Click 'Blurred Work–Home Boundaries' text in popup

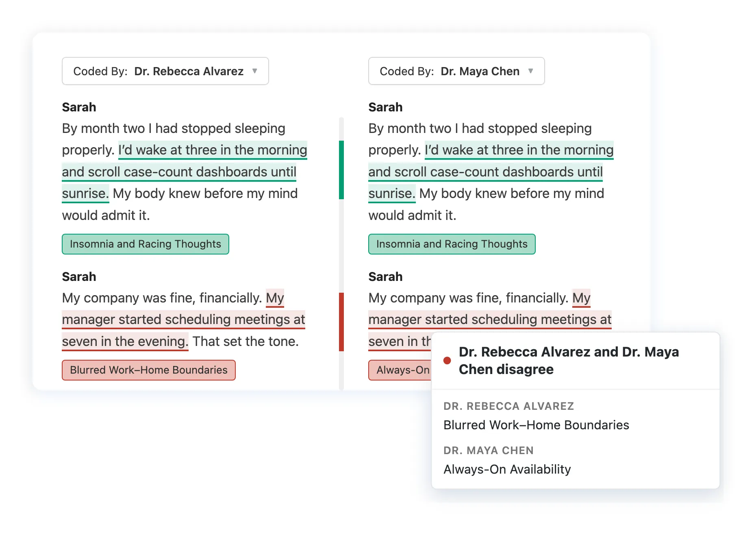click(x=536, y=425)
